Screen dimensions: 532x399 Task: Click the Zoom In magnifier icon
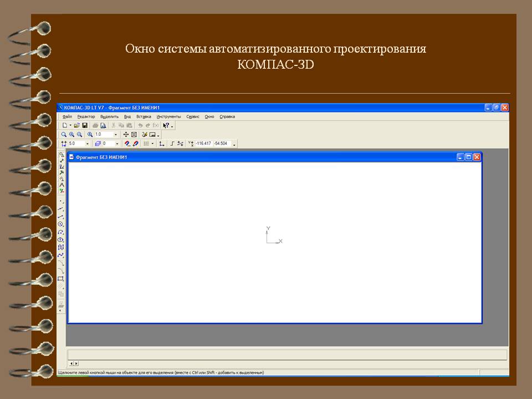point(71,135)
